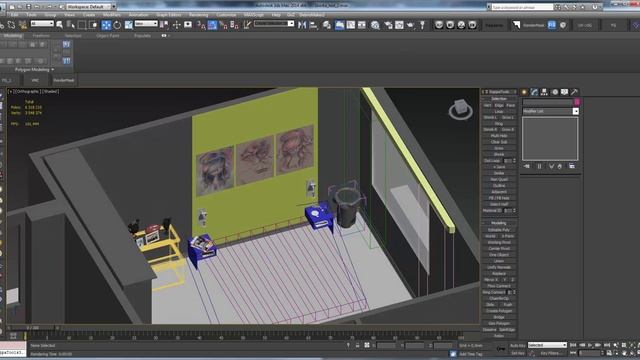
Task: Choose the Bind to Space Warp tool
Action: (x=22, y=25)
